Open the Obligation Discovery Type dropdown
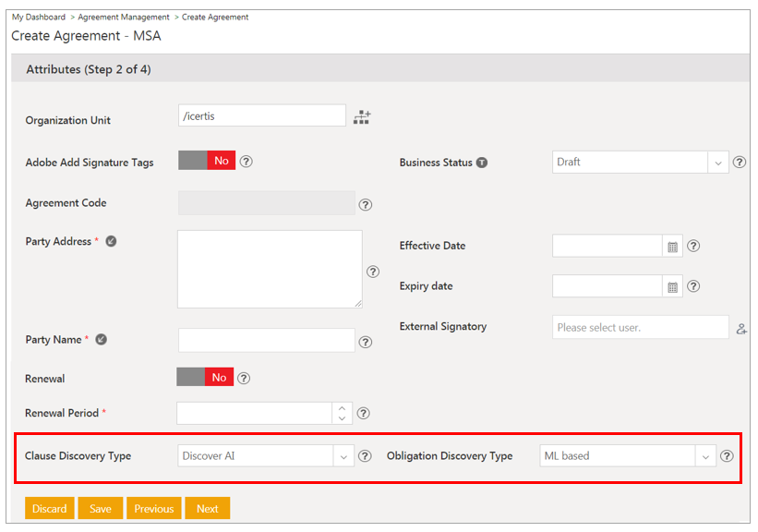 [705, 456]
